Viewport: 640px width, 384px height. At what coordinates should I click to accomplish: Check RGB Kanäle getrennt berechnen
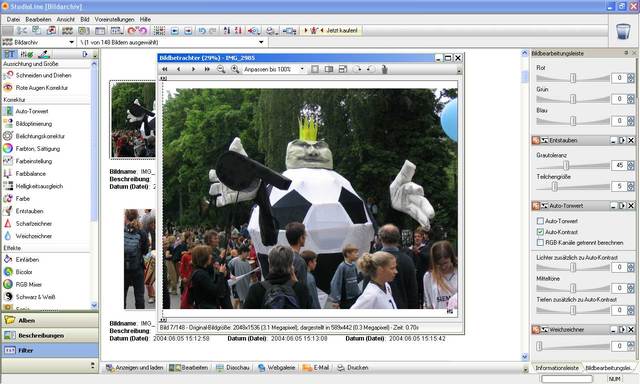(x=540, y=243)
